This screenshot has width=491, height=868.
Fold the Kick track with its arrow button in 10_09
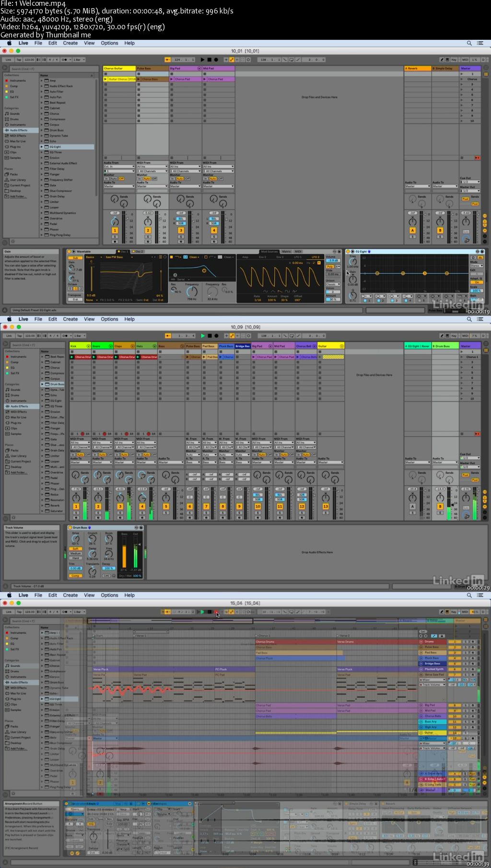pyautogui.click(x=88, y=346)
